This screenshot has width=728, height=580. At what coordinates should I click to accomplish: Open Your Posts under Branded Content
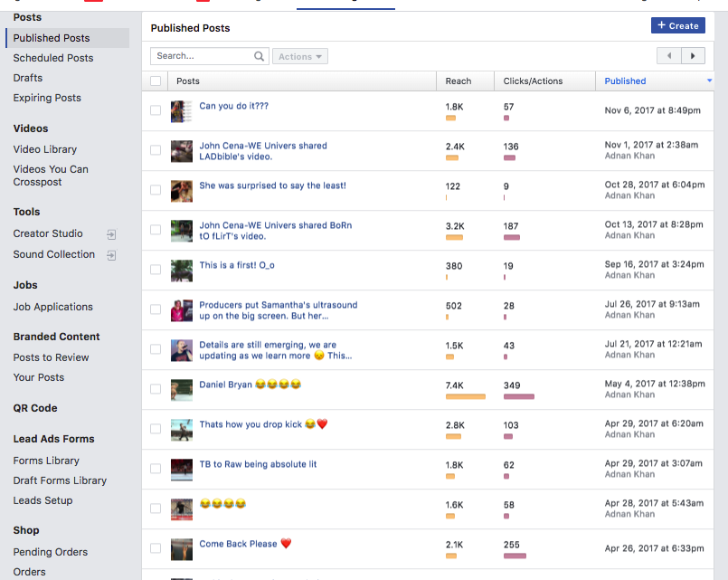[39, 377]
